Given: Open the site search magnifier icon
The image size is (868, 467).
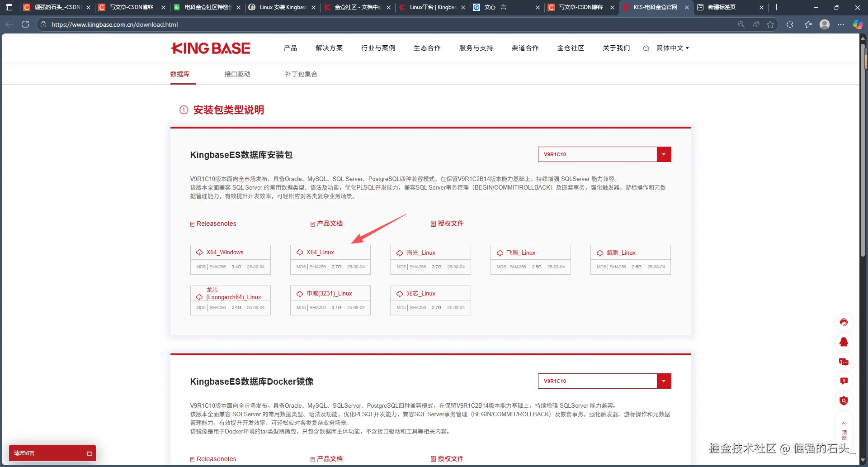Looking at the screenshot, I should (x=646, y=48).
